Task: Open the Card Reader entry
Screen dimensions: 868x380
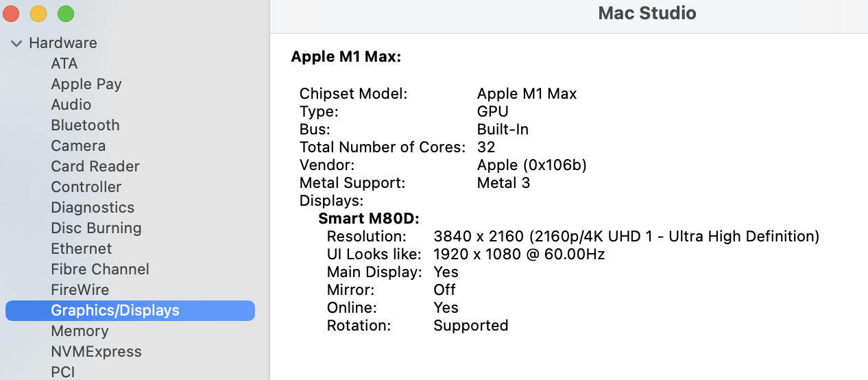Action: [x=95, y=167]
